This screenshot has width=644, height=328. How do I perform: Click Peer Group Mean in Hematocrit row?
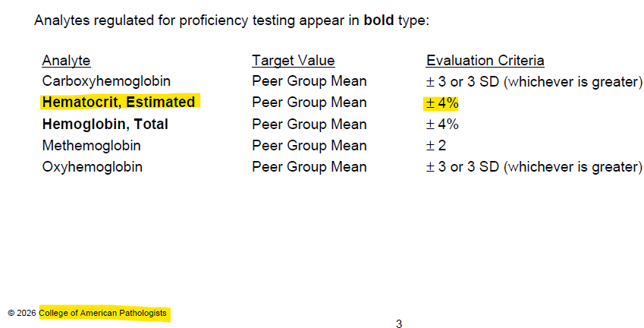pyautogui.click(x=309, y=102)
